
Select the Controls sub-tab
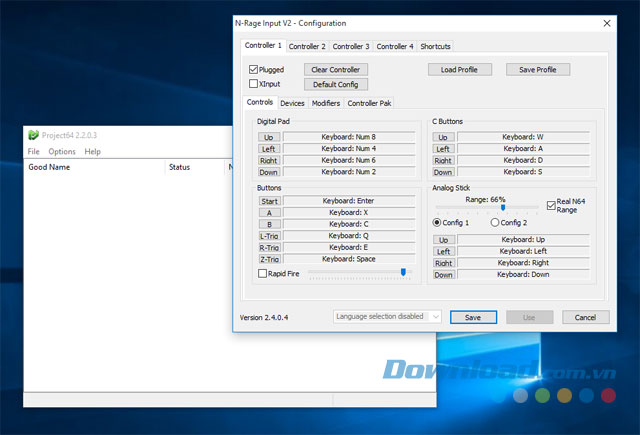260,102
